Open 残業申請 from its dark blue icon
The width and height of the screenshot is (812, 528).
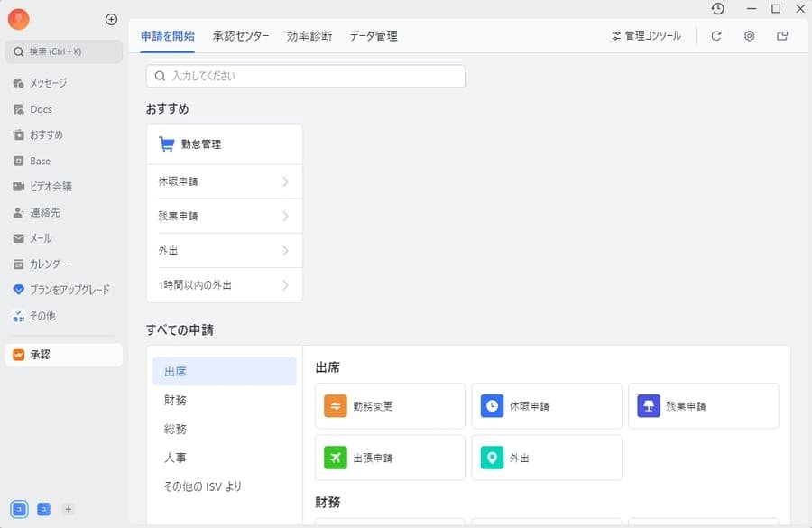click(649, 405)
